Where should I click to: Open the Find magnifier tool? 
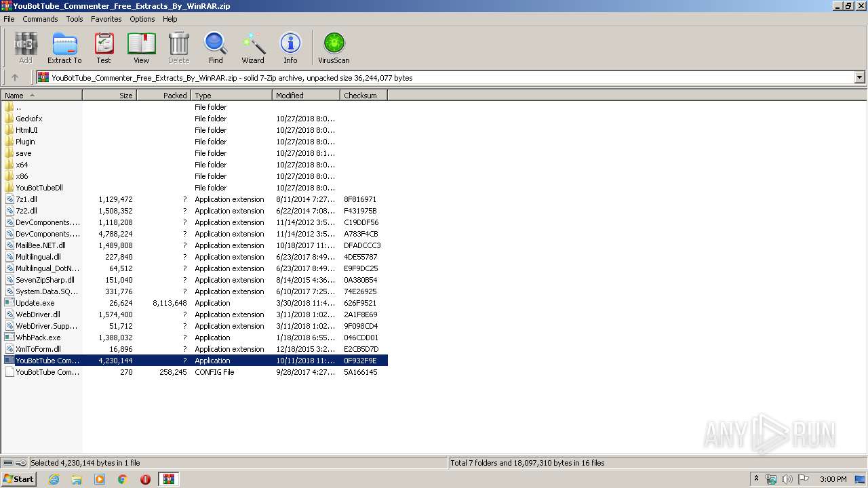pyautogui.click(x=216, y=48)
